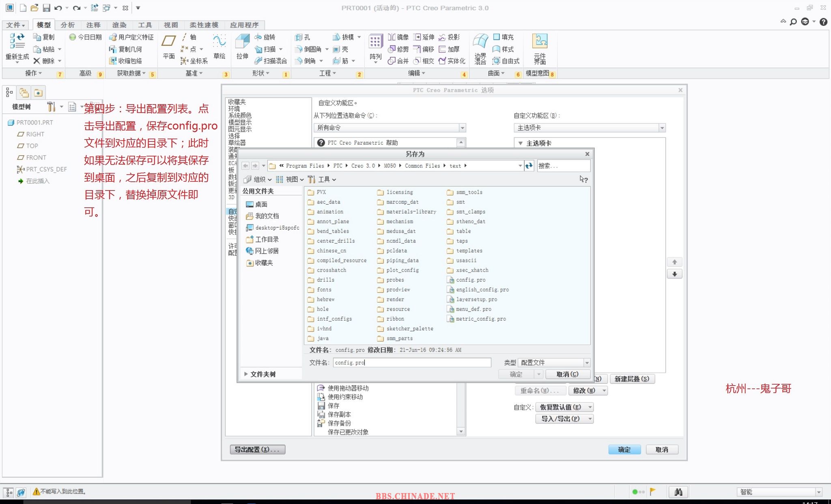Click the Text path segment in the breadcrumb
The image size is (831, 504).
click(455, 165)
